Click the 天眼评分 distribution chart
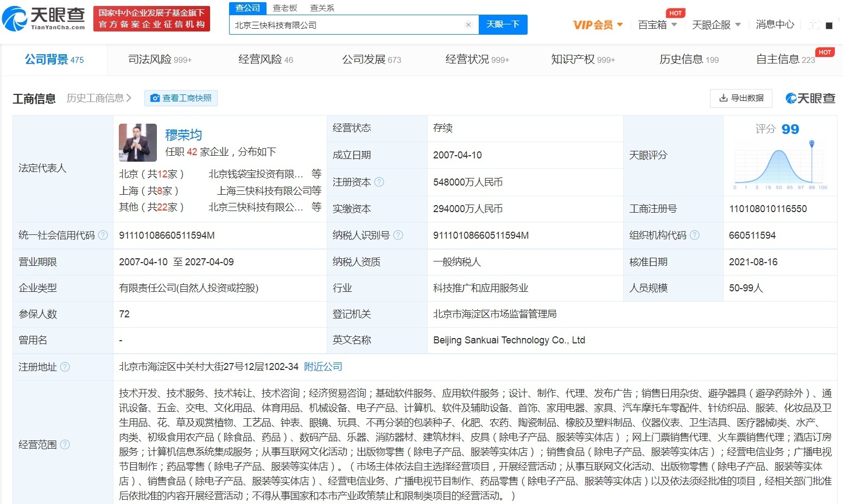The width and height of the screenshot is (843, 504). click(x=780, y=165)
